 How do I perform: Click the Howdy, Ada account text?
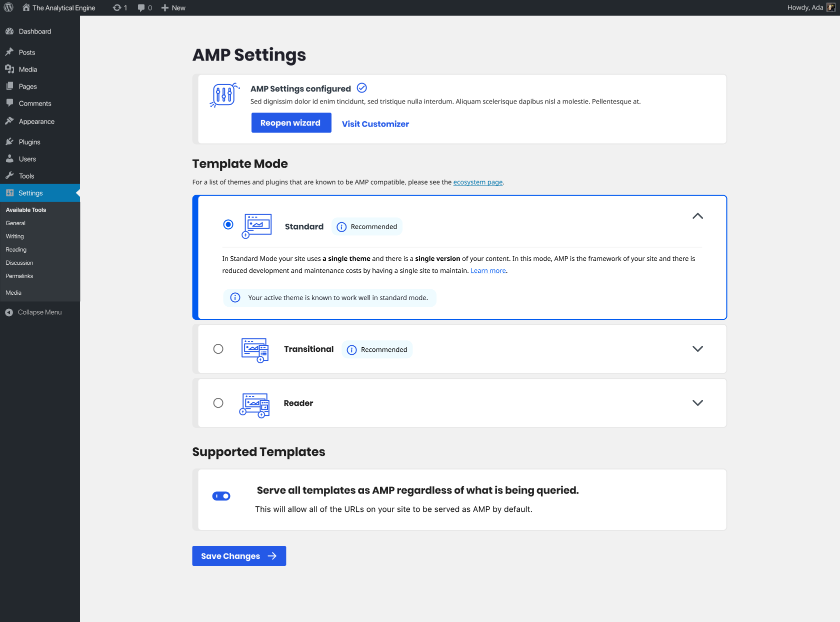click(x=805, y=8)
